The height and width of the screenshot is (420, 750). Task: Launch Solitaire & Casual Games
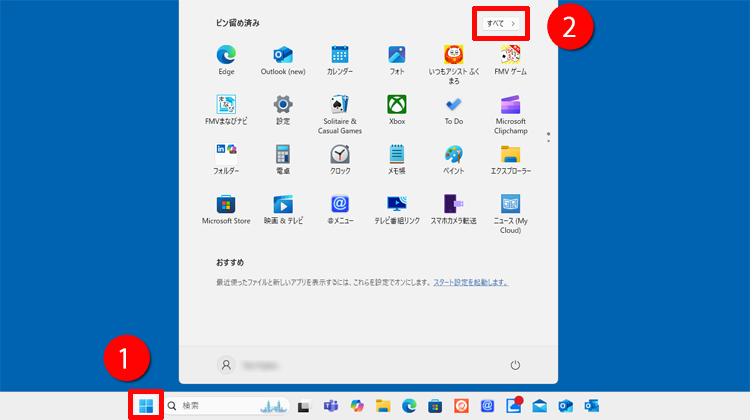(340, 114)
